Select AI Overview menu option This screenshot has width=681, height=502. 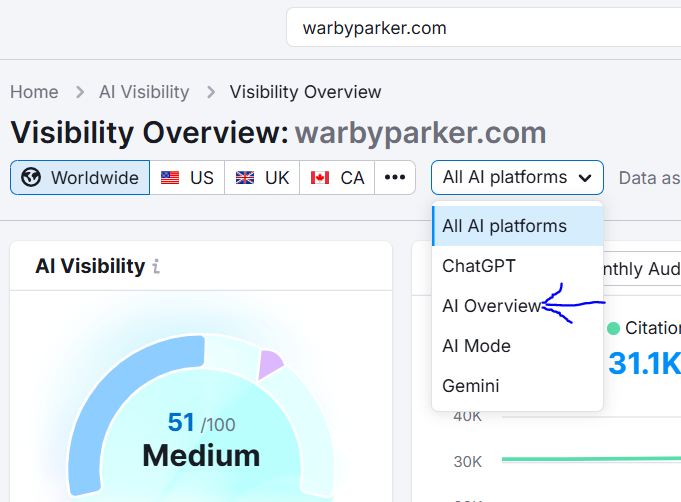pos(491,306)
